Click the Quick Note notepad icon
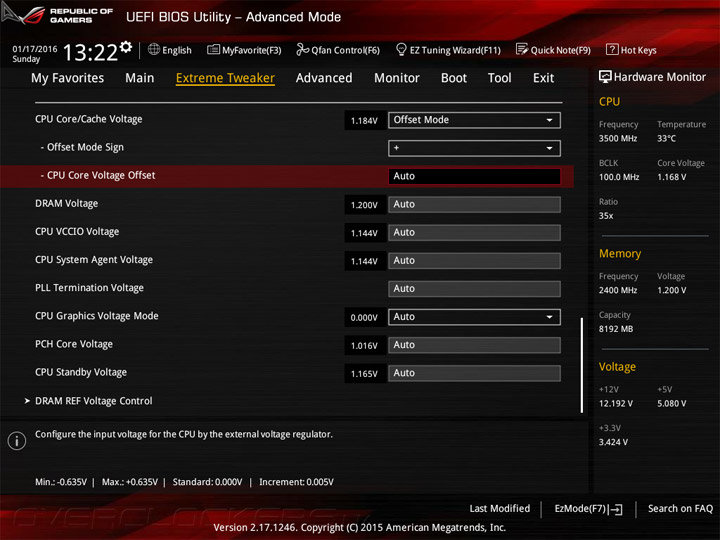Image resolution: width=720 pixels, height=540 pixels. coord(522,49)
